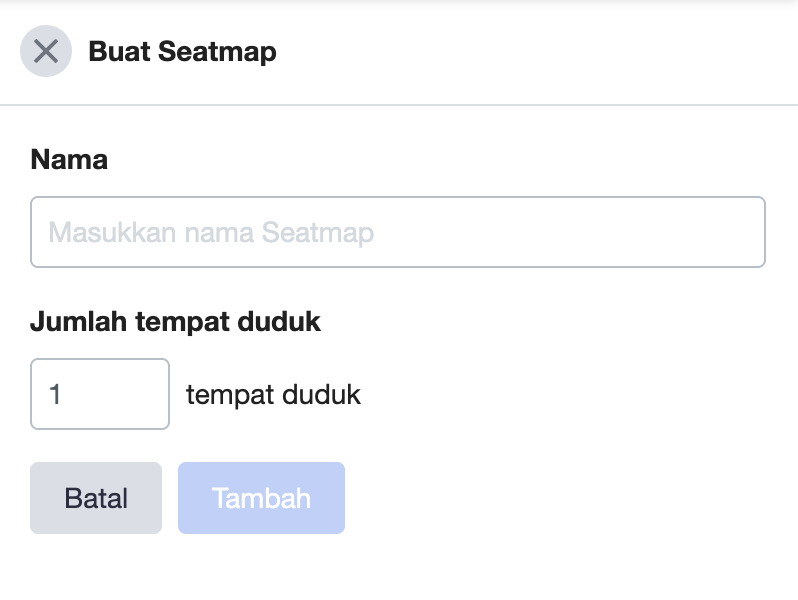Image resolution: width=798 pixels, height=600 pixels.
Task: Click the Nama field label
Action: pyautogui.click(x=69, y=160)
